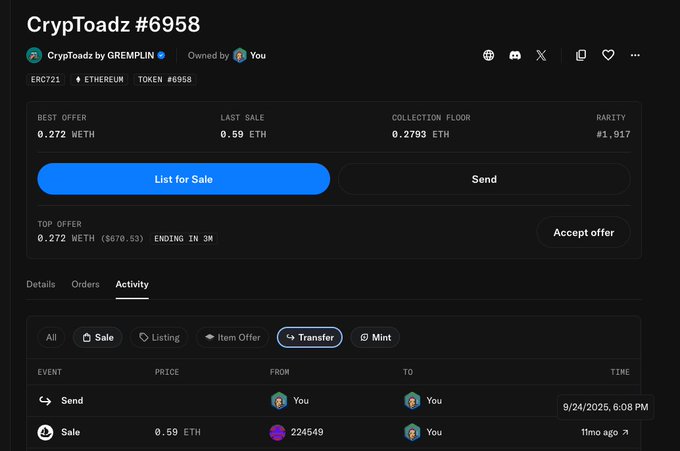Click the copy link icon
Screen dimensions: 680x451
pyautogui.click(x=581, y=55)
